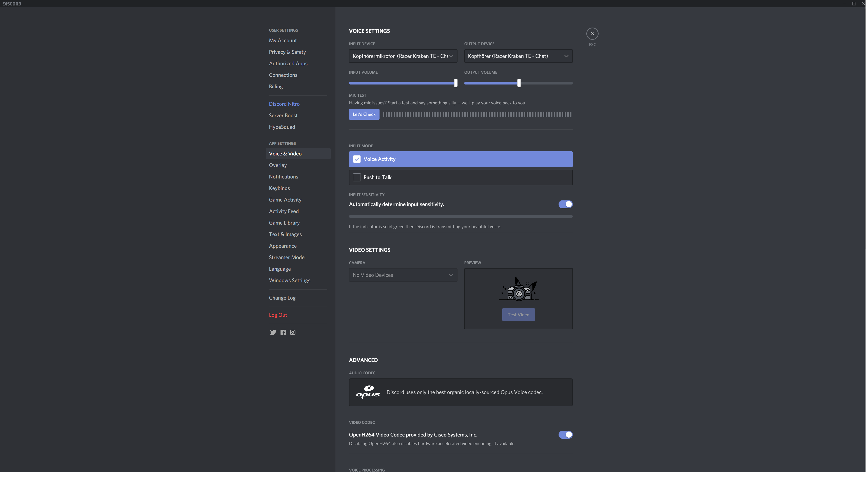Open the Output Device dropdown
868x488 pixels.
518,56
